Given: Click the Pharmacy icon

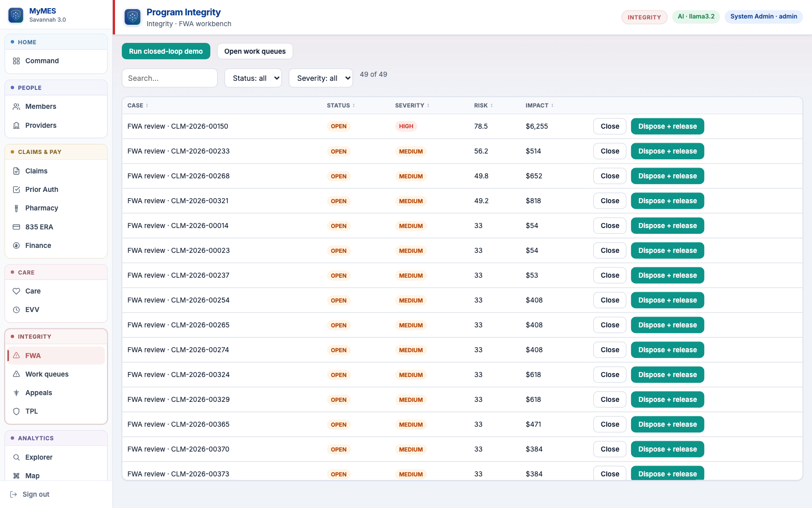Looking at the screenshot, I should [x=16, y=208].
